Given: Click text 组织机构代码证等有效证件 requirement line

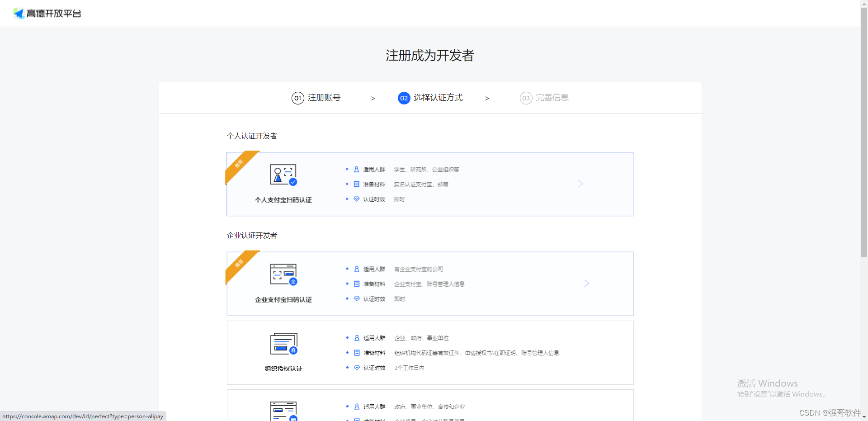Looking at the screenshot, I should [476, 353].
